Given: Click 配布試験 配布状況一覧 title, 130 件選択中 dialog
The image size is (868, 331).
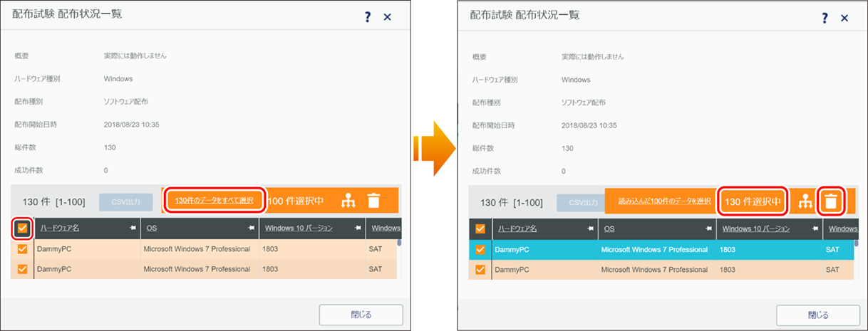Looking at the screenshot, I should click(x=525, y=14).
